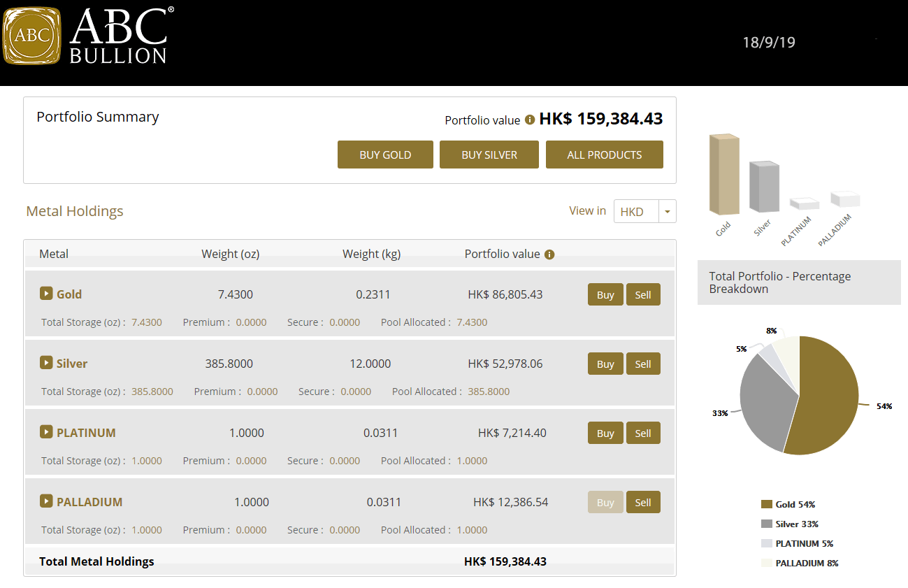Click Silver weight 12.0000 kg
This screenshot has height=588, width=908.
coord(370,364)
